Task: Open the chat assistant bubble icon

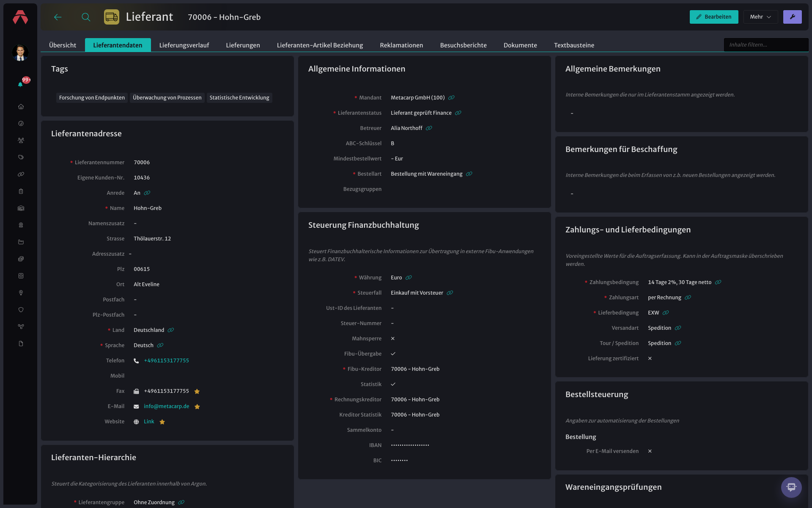Action: click(791, 487)
